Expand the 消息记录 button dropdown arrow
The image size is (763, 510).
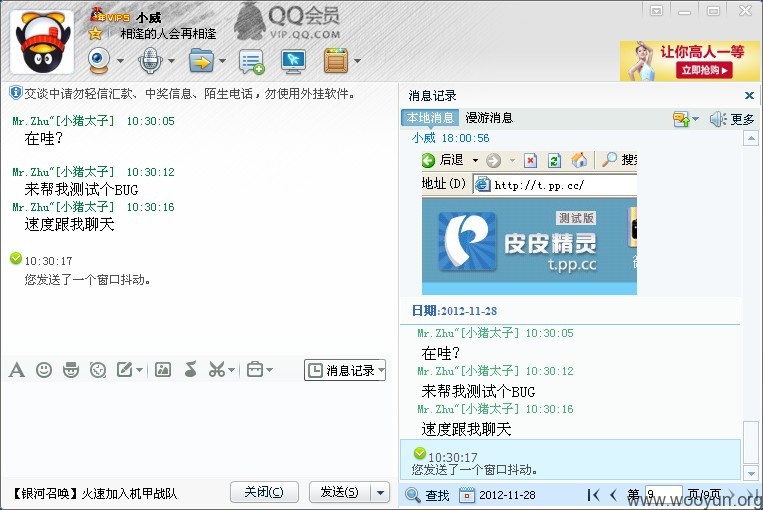[382, 371]
